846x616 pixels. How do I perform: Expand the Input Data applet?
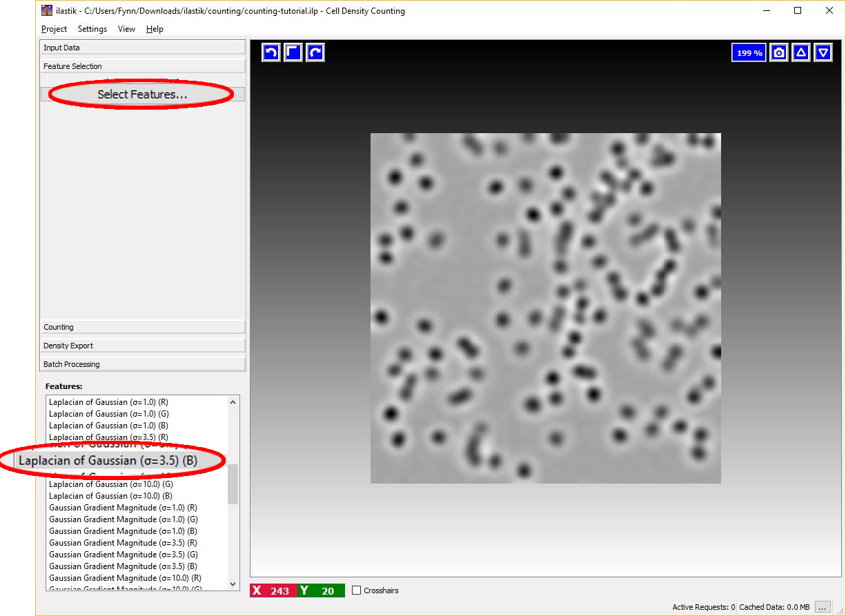pyautogui.click(x=143, y=48)
